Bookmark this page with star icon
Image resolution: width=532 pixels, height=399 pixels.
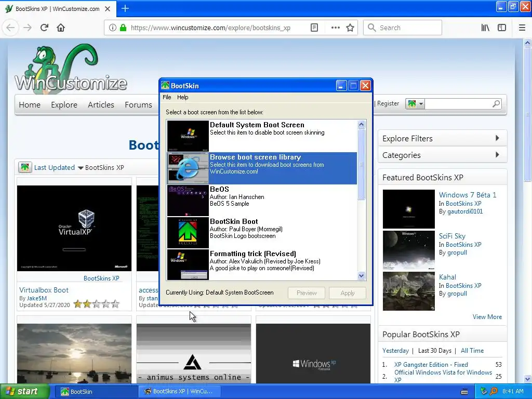pos(350,28)
